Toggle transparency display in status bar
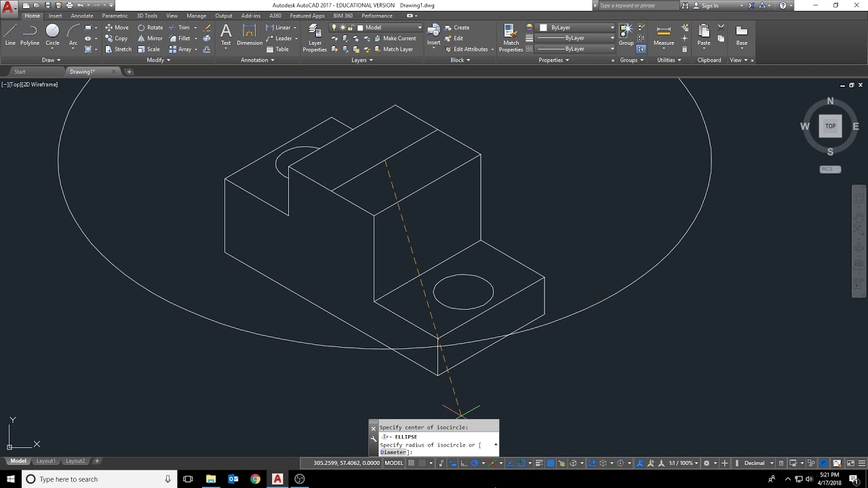 551,463
